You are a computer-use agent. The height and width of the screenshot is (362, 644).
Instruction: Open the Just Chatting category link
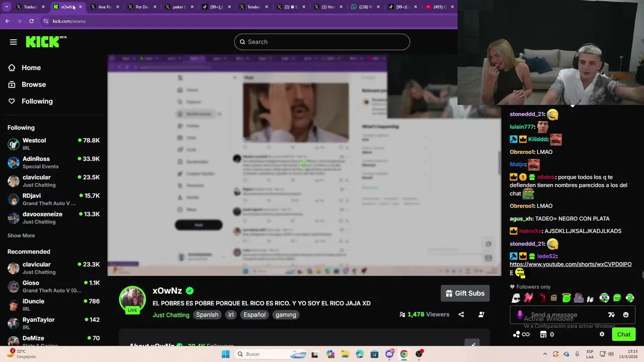coord(171,315)
